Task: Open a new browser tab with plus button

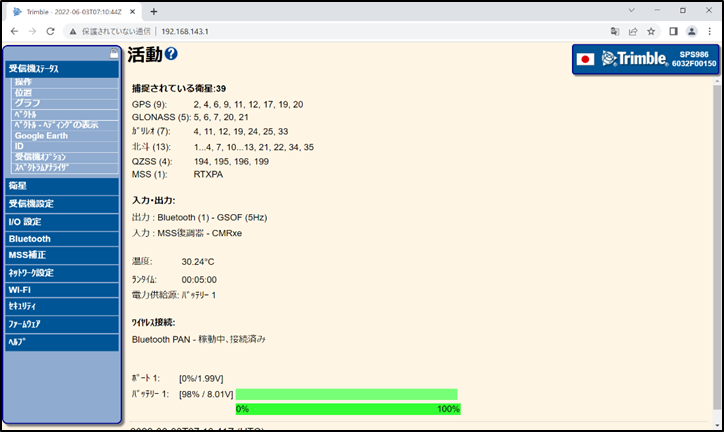Action: point(153,11)
